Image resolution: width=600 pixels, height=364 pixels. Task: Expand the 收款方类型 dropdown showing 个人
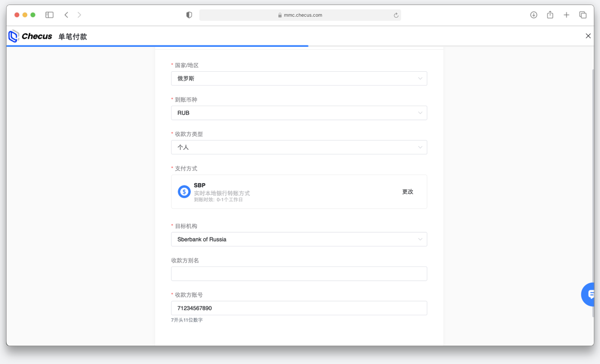[x=299, y=147]
